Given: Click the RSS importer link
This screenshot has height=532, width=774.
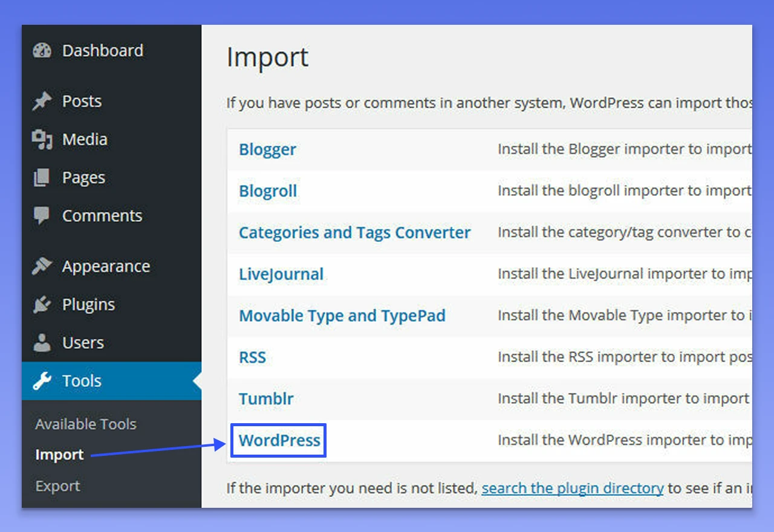Looking at the screenshot, I should pyautogui.click(x=252, y=357).
